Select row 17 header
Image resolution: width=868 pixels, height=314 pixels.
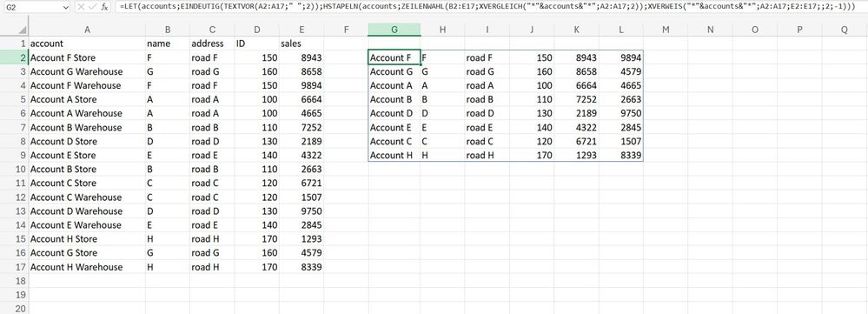tap(14, 267)
